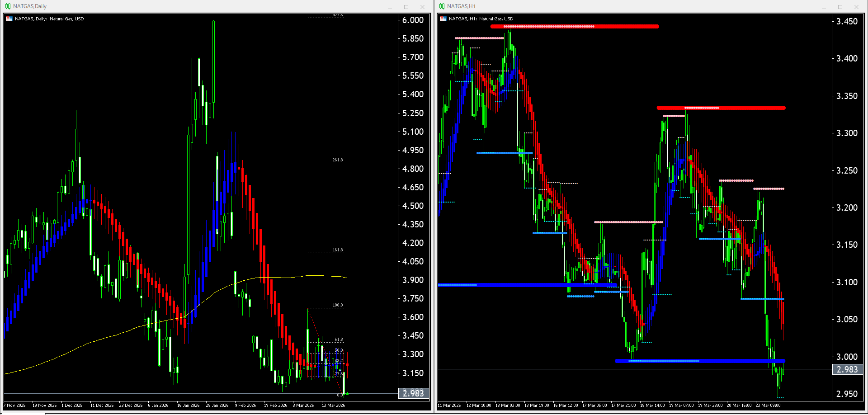Click the 161.8 Fibonacci level label
Image resolution: width=868 pixels, height=415 pixels.
pyautogui.click(x=338, y=250)
